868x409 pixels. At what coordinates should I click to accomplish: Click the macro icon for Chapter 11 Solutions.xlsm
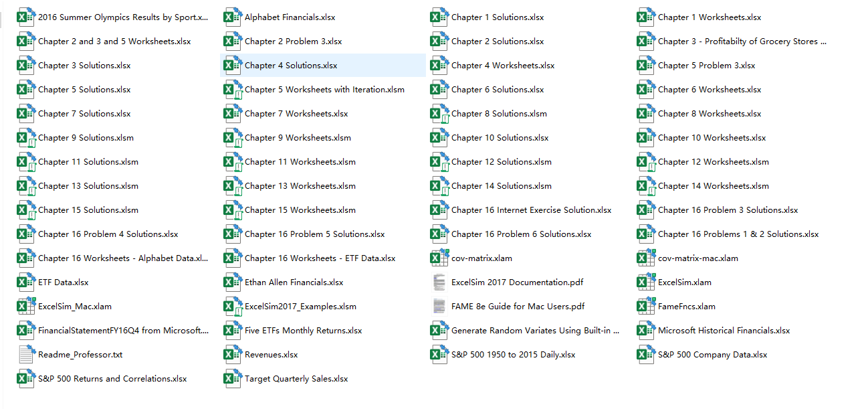pos(26,162)
